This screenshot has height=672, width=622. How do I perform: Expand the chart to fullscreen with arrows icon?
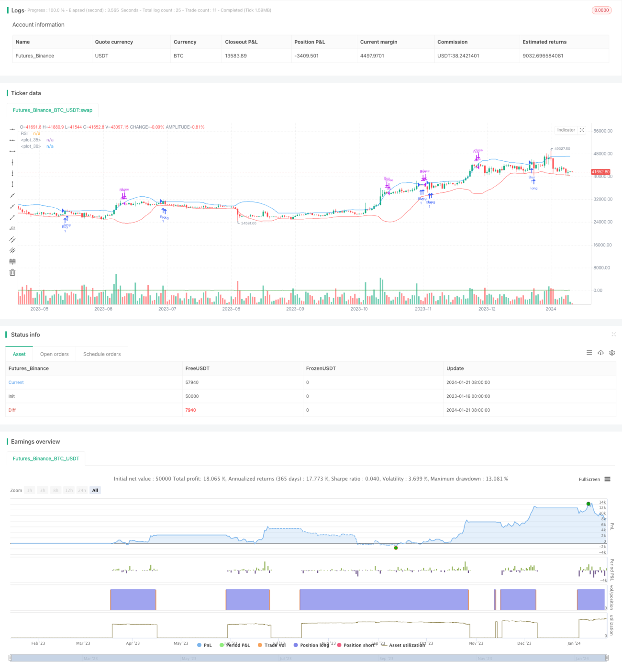coord(582,130)
